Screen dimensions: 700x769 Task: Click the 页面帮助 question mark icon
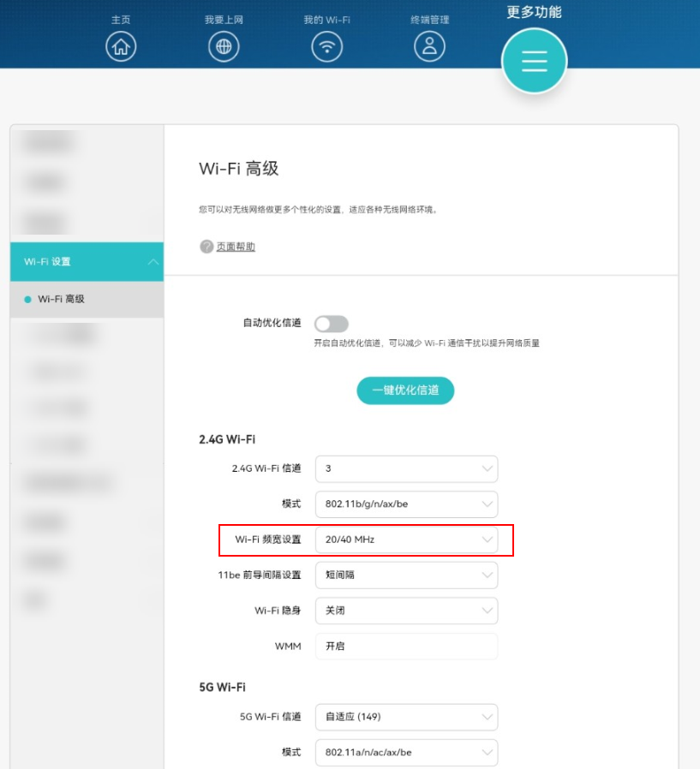pos(203,247)
